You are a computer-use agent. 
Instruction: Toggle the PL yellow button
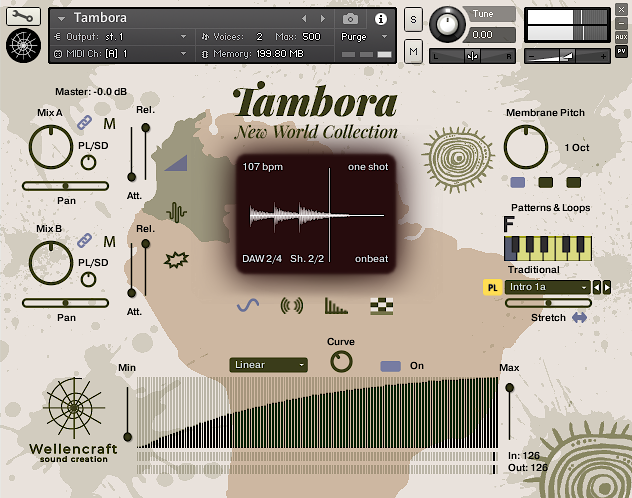coord(492,287)
